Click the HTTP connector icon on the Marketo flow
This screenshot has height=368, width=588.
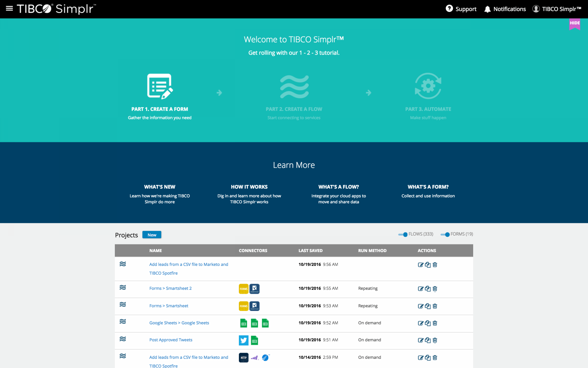click(x=243, y=357)
